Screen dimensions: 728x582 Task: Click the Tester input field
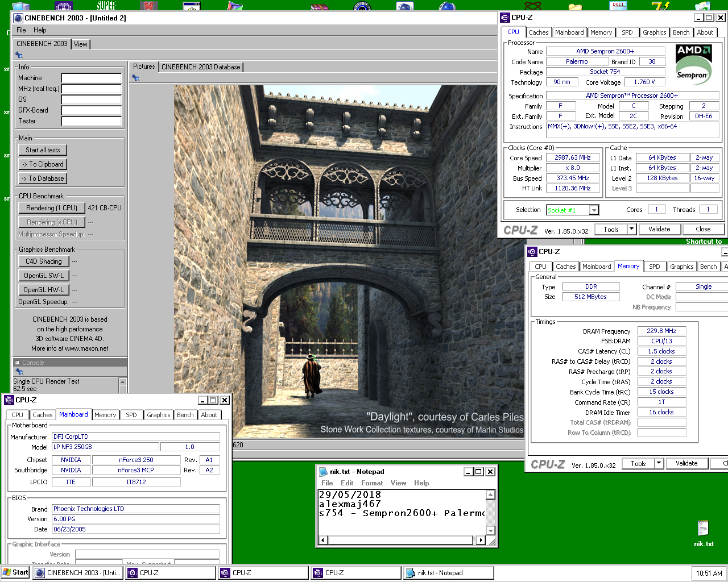(92, 121)
